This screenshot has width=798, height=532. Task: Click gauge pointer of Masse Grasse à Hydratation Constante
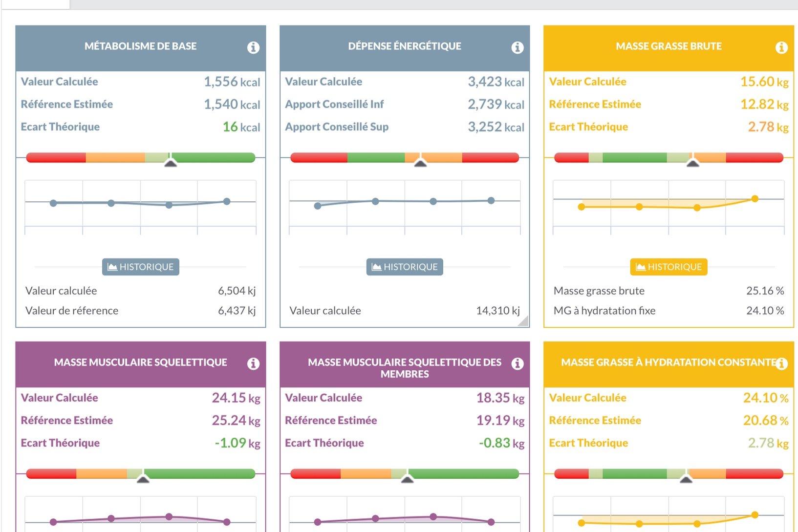(x=686, y=479)
